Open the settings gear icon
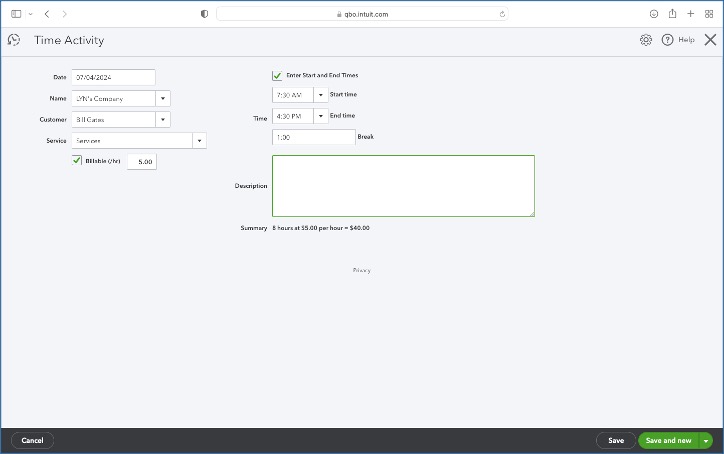 point(646,40)
